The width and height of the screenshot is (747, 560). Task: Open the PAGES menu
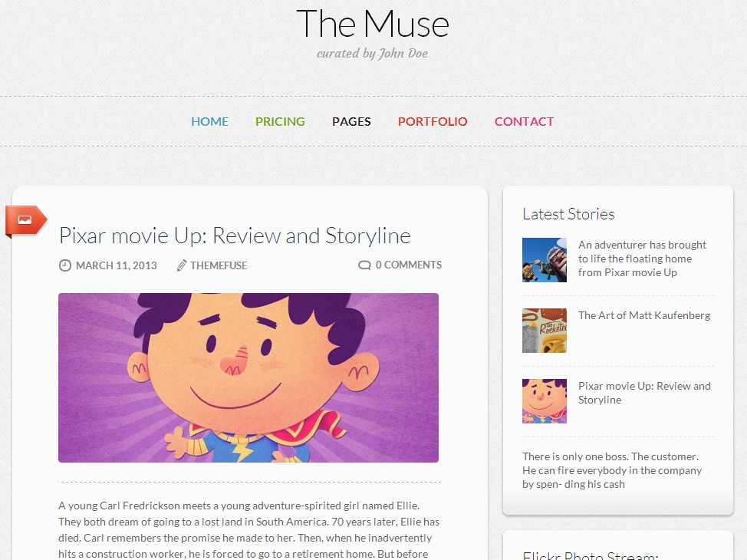(351, 121)
